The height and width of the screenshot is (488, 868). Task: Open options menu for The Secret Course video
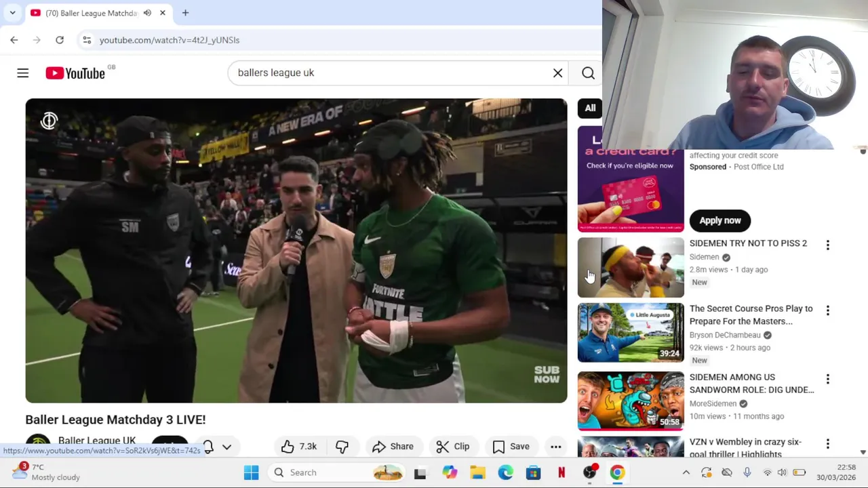pyautogui.click(x=827, y=310)
